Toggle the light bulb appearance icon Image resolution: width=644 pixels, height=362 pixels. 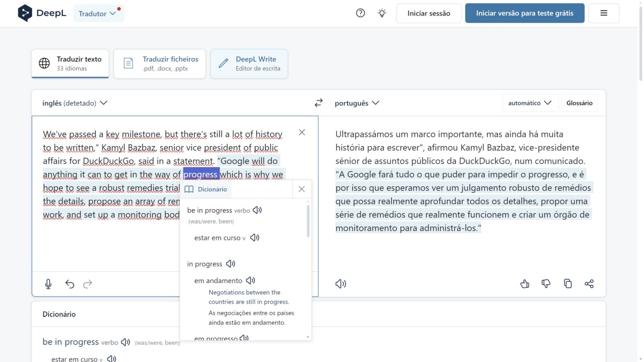pos(382,13)
